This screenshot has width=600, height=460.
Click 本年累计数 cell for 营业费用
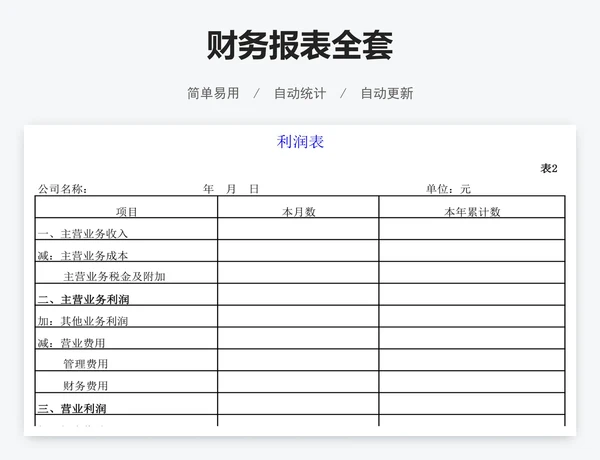coord(472,338)
